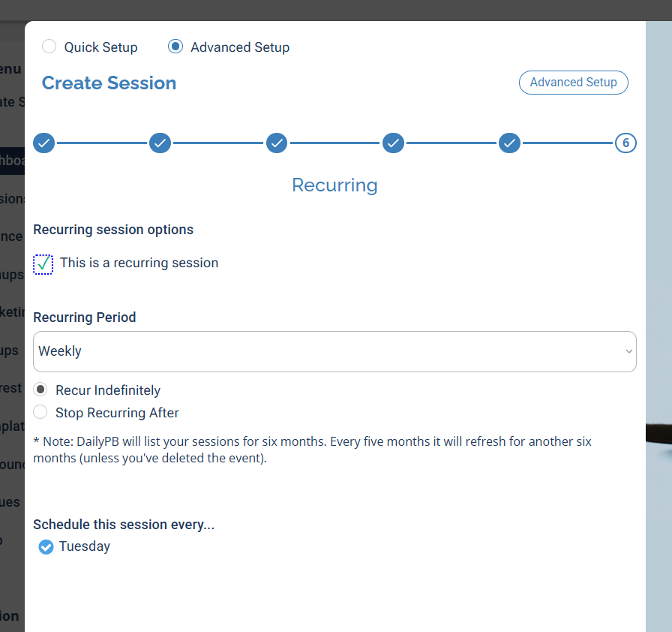Click 'Schedule this session every...' label
Image resolution: width=672 pixels, height=632 pixels.
pyautogui.click(x=124, y=525)
